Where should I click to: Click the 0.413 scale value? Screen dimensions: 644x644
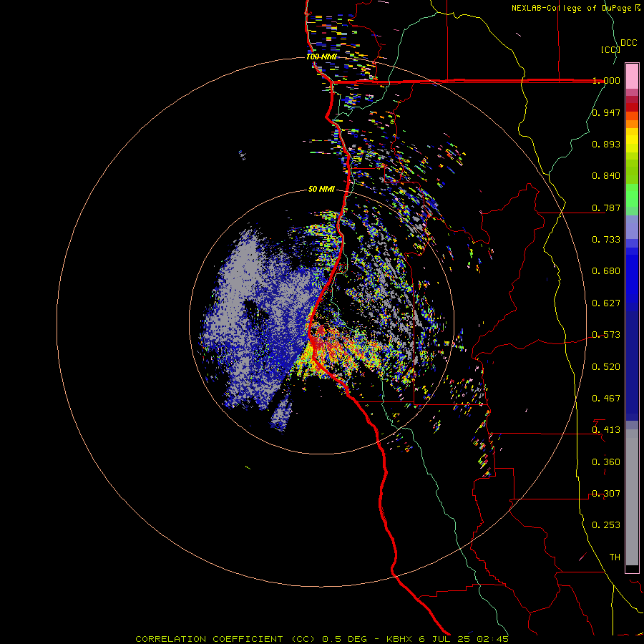click(606, 430)
